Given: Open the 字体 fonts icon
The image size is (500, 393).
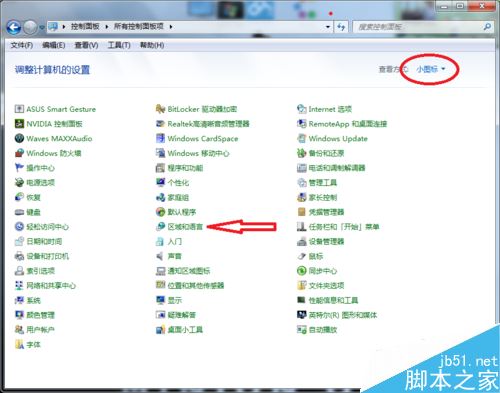Looking at the screenshot, I should point(19,344).
